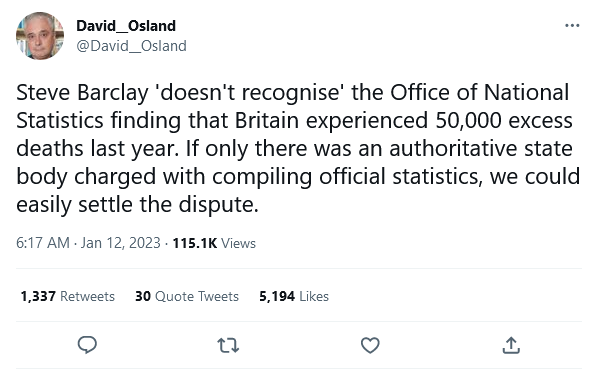Viewport: 598px width, 369px height.
Task: Retweet using the arrows icon
Action: tap(228, 345)
